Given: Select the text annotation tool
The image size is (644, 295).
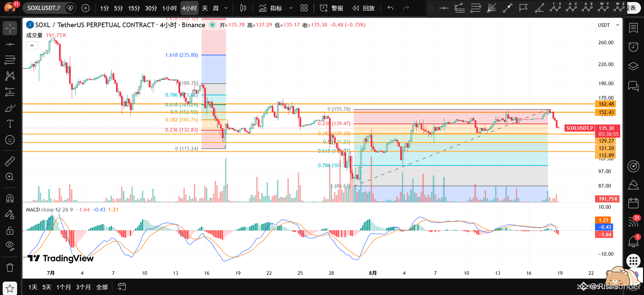Looking at the screenshot, I should pos(10,124).
